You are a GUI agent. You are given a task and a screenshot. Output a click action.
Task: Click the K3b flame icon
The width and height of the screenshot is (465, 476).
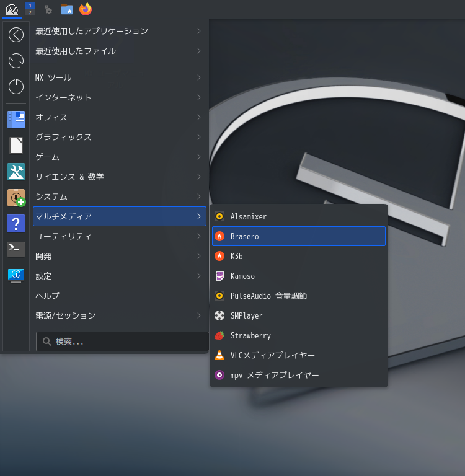[219, 256]
